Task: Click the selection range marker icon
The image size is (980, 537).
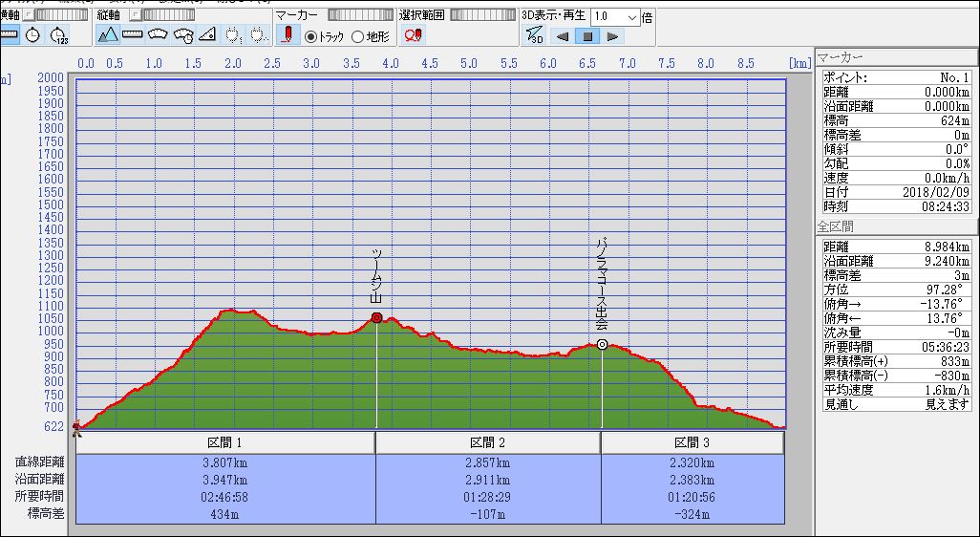Action: [x=414, y=35]
